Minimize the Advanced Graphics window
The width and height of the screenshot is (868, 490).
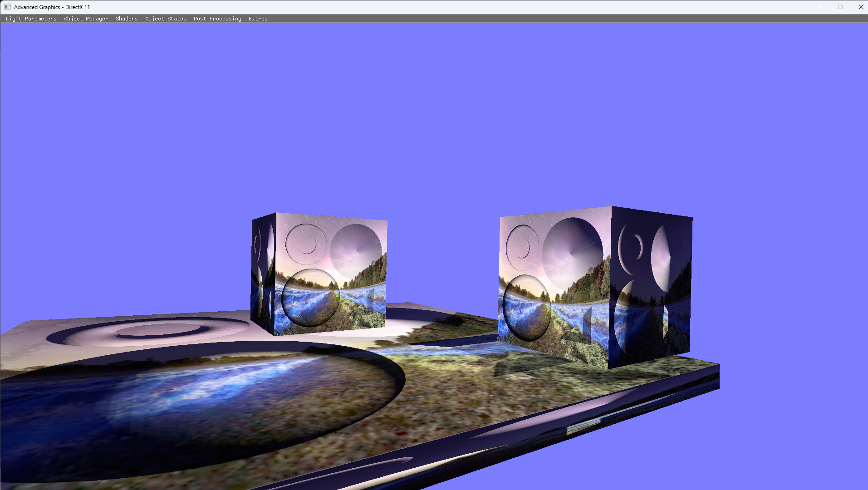pyautogui.click(x=820, y=7)
